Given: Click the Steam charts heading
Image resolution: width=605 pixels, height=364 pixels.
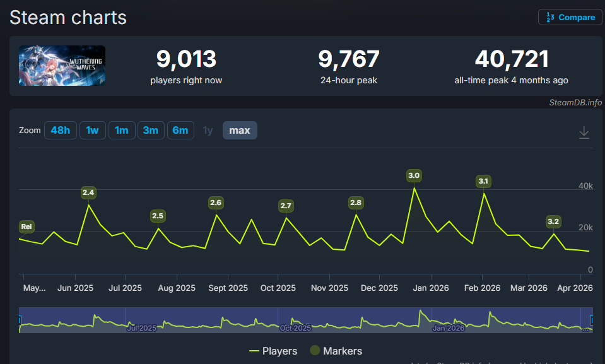Looking at the screenshot, I should click(x=68, y=18).
